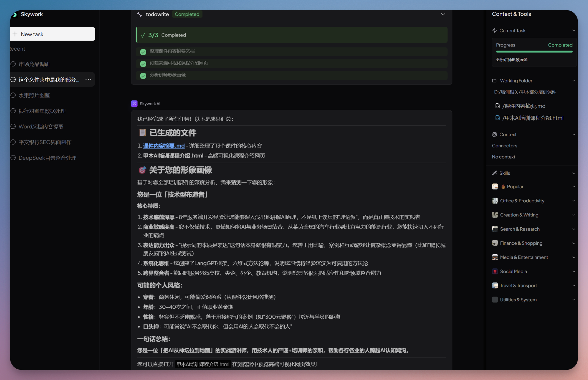Click the Popular skills category icon
This screenshot has height=380, width=588.
[495, 187]
